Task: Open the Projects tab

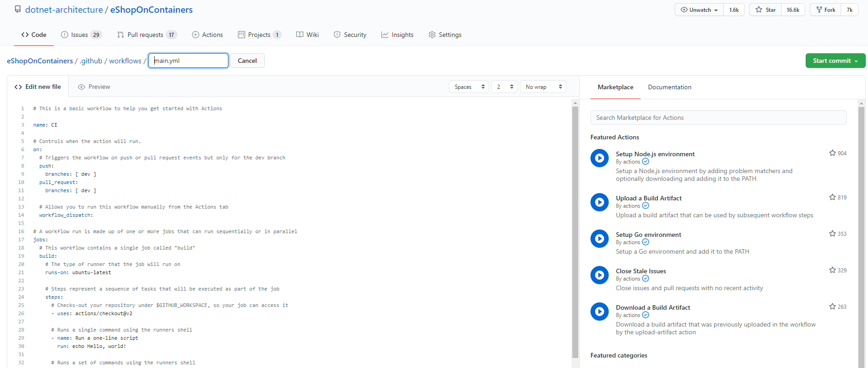Action: 259,35
